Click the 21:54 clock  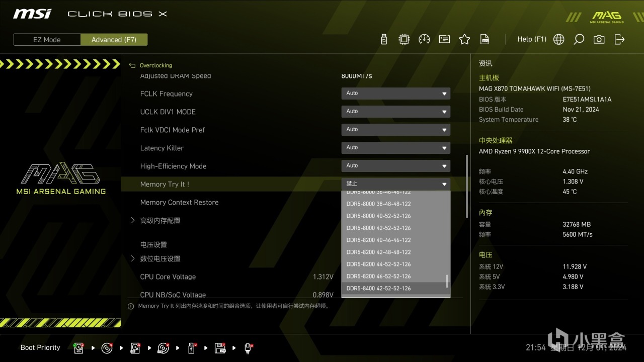536,347
